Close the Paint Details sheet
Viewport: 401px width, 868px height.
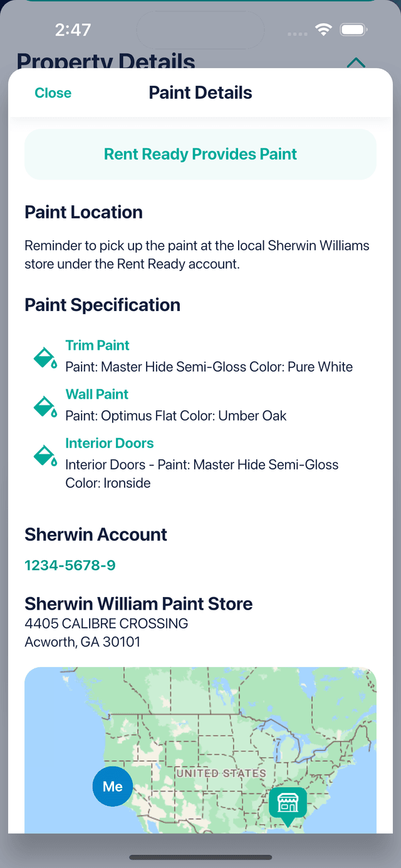(53, 93)
